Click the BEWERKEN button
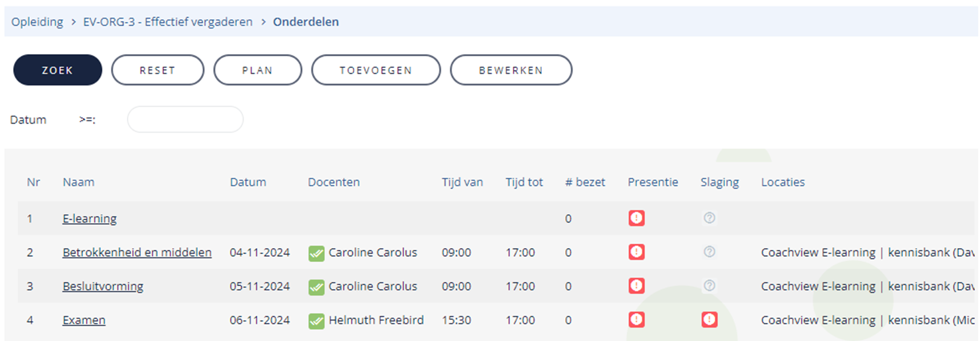This screenshot has height=341, width=980. (511, 70)
